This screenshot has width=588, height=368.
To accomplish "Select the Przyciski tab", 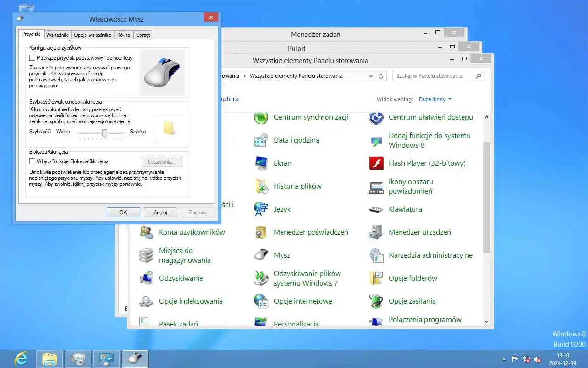I will [x=31, y=34].
